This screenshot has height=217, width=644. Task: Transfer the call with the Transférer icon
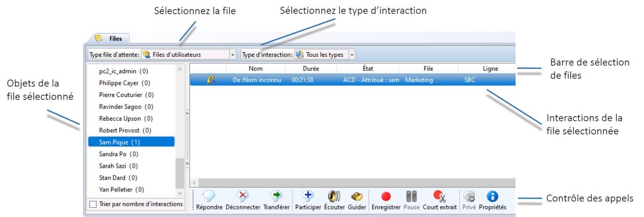tap(276, 197)
